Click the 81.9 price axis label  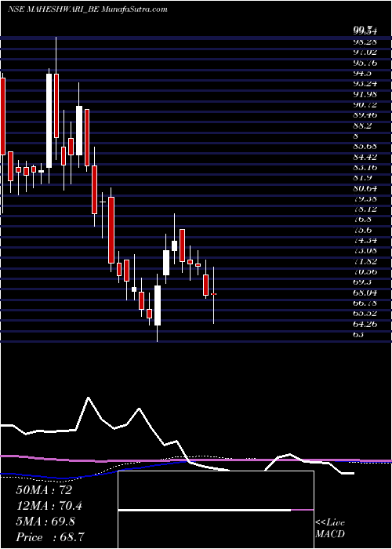click(362, 178)
